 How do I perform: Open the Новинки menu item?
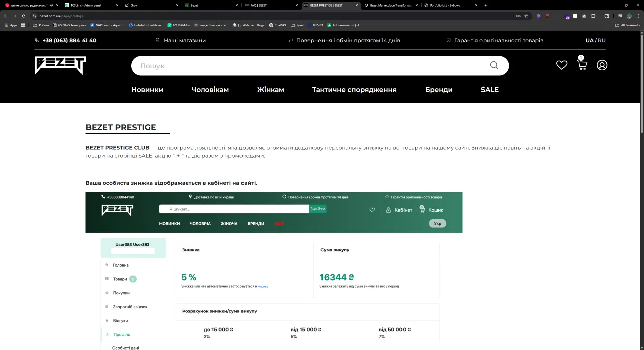pos(147,90)
